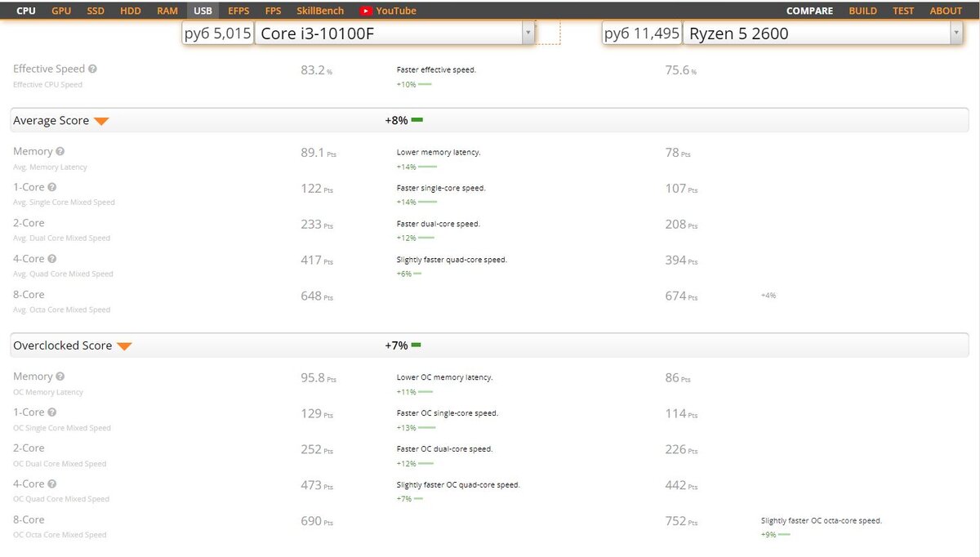Click the Ryzen 5 2600 selection field
The image size is (980, 557).
(823, 33)
